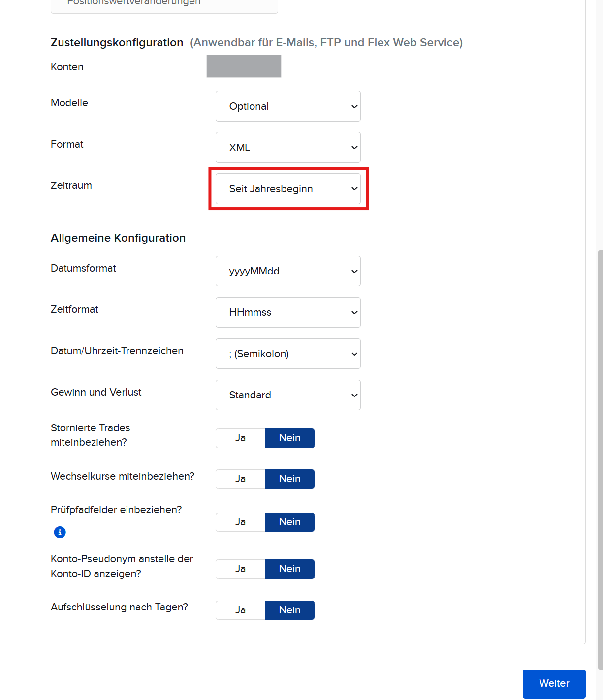Viewport: 603px width, 700px height.
Task: Open the Modelle dropdown
Action: pyautogui.click(x=288, y=106)
